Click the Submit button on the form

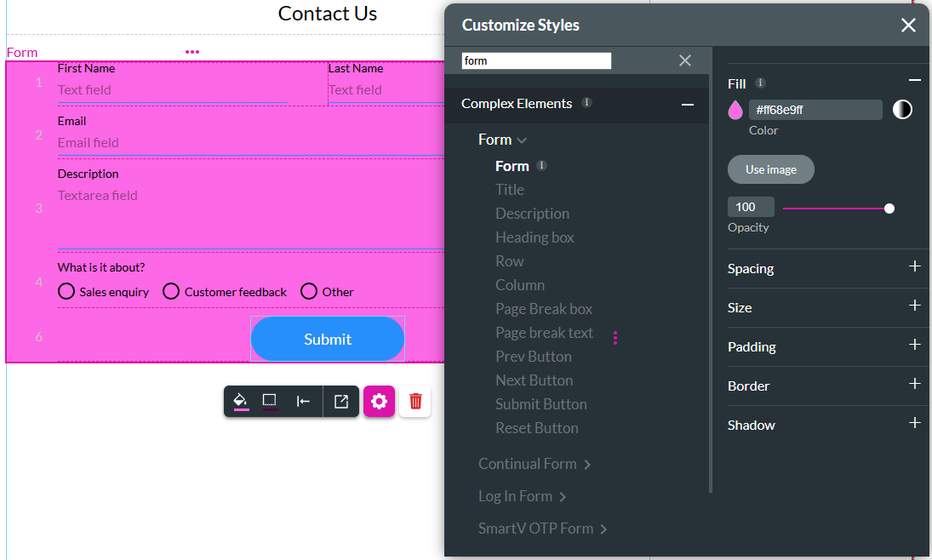[327, 338]
